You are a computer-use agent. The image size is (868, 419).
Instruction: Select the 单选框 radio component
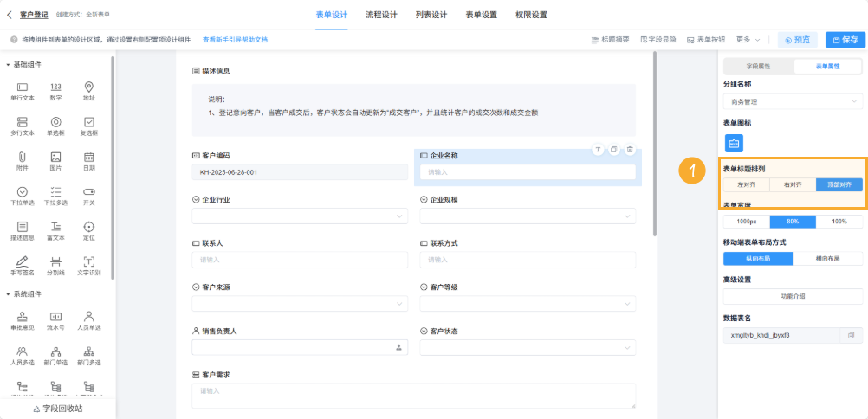[55, 126]
